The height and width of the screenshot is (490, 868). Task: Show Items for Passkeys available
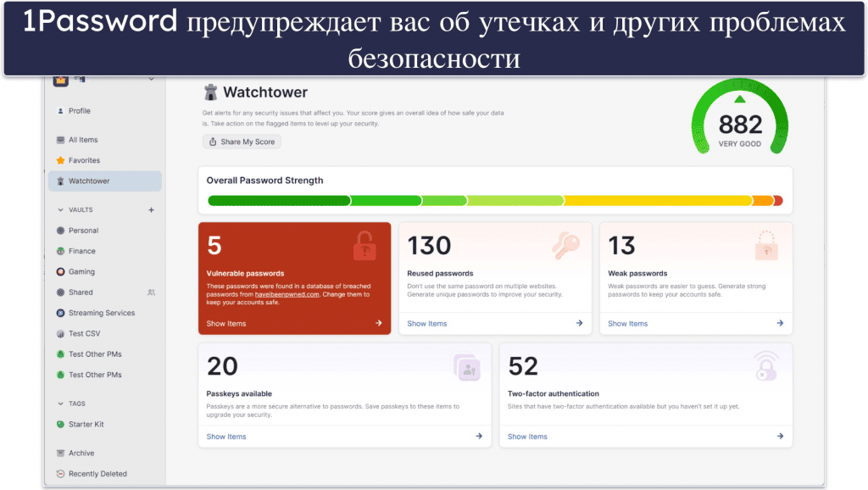coord(226,437)
